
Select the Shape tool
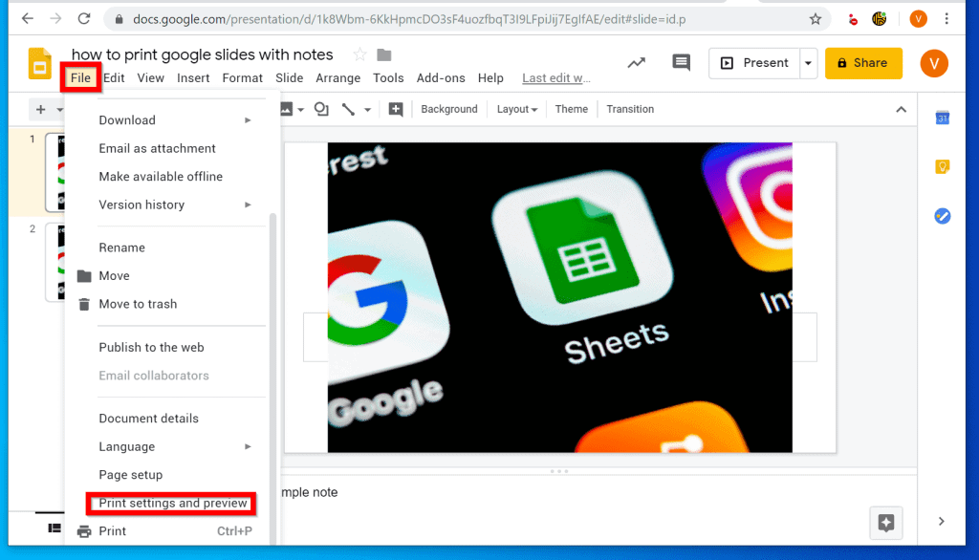[320, 109]
